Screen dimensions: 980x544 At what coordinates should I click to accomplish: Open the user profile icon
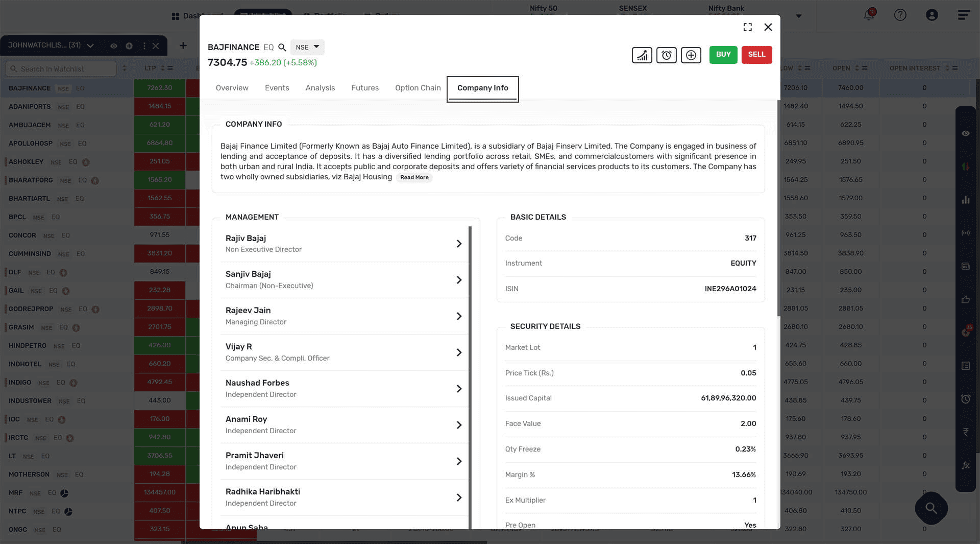[932, 15]
